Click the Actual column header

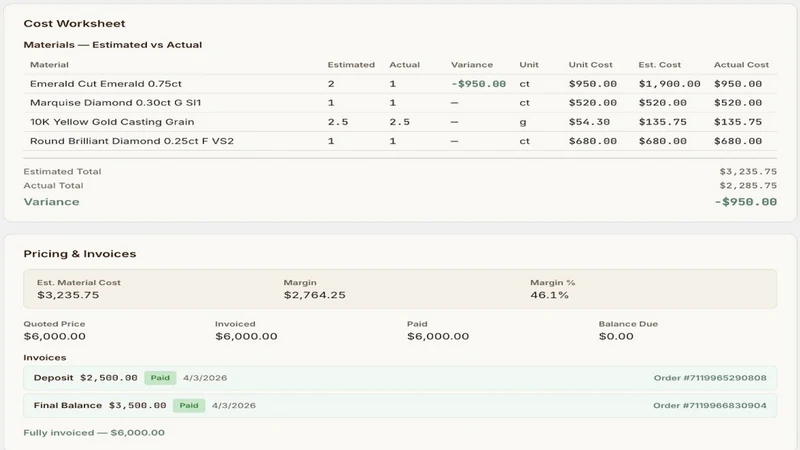point(405,65)
